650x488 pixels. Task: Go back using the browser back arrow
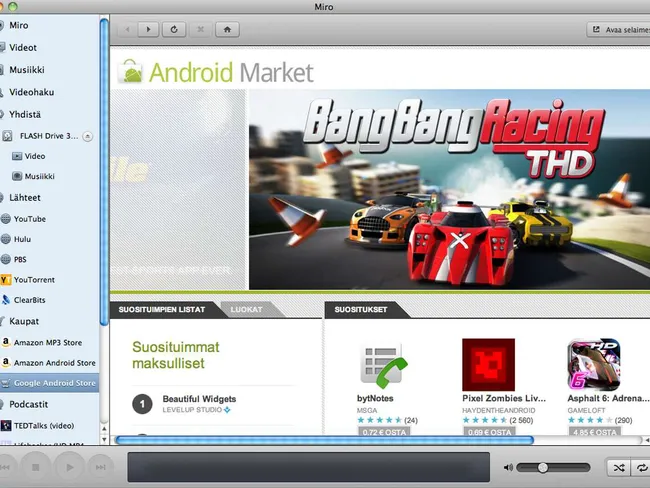[127, 29]
